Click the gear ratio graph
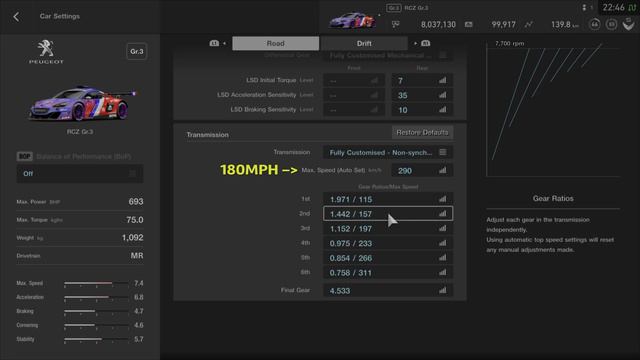 [553, 109]
